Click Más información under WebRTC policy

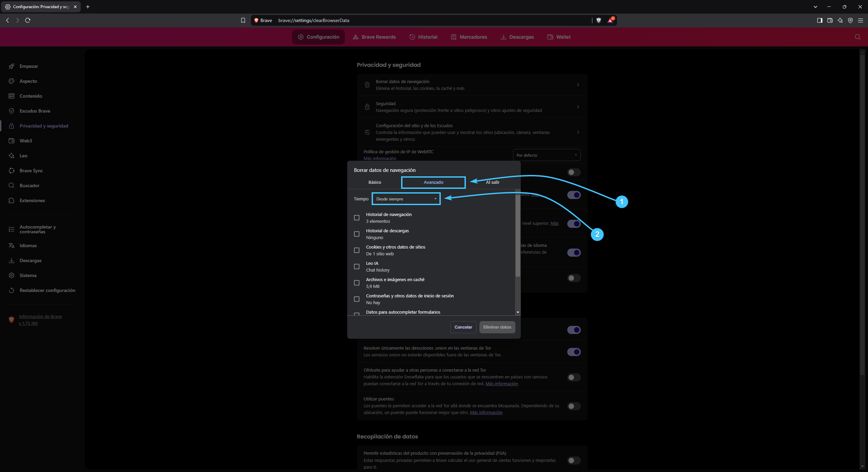pyautogui.click(x=380, y=158)
